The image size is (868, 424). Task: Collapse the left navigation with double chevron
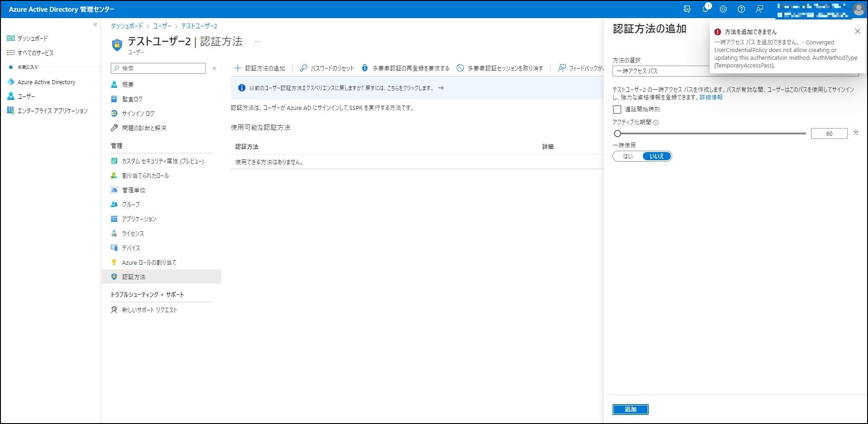coord(95,24)
